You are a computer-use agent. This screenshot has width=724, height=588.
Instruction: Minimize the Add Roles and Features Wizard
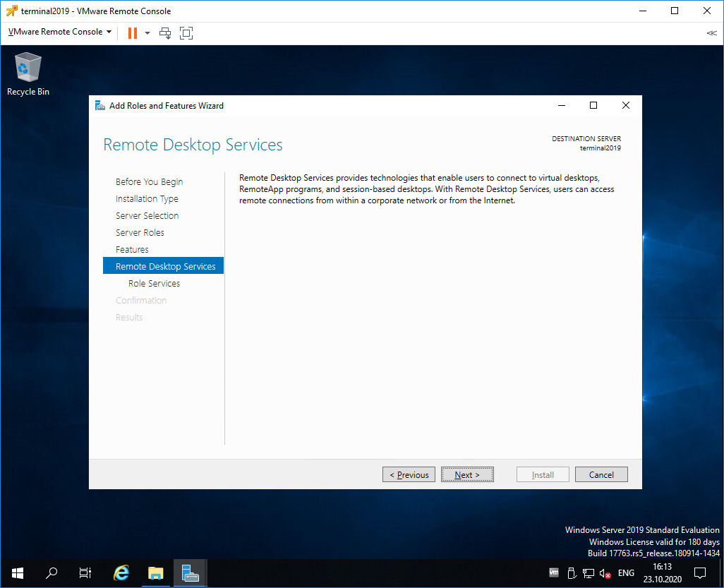pyautogui.click(x=562, y=105)
